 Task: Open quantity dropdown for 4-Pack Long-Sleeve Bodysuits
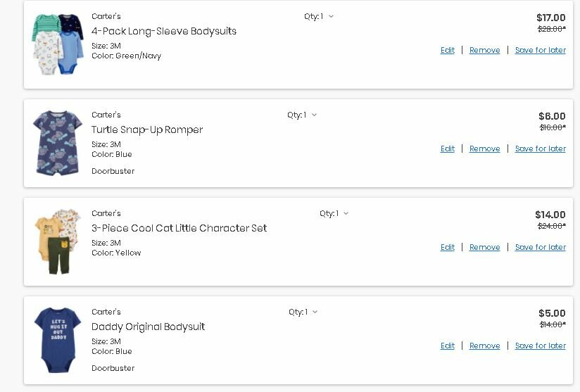point(320,17)
